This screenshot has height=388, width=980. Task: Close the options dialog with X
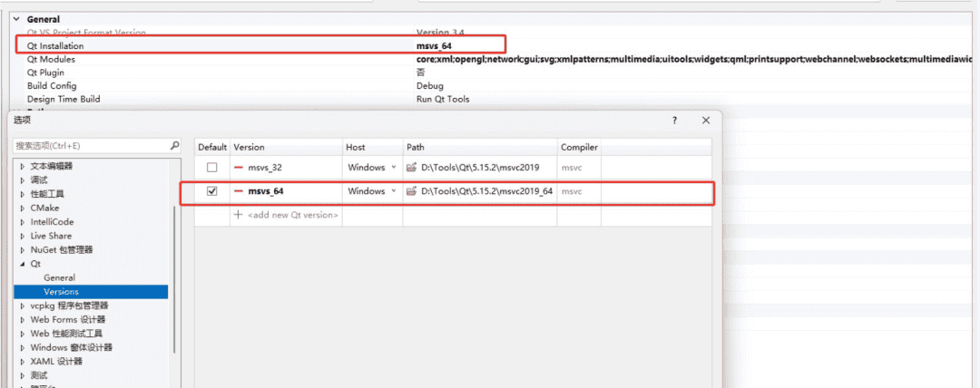[x=705, y=121]
